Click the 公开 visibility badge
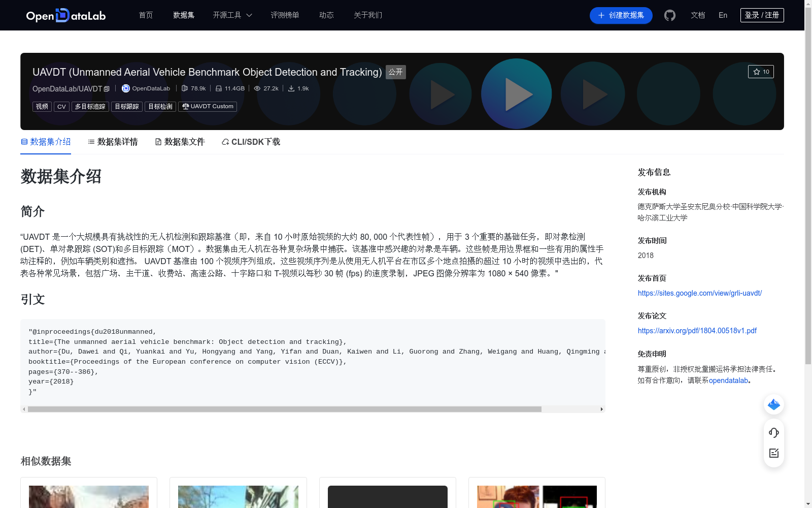 [x=396, y=72]
